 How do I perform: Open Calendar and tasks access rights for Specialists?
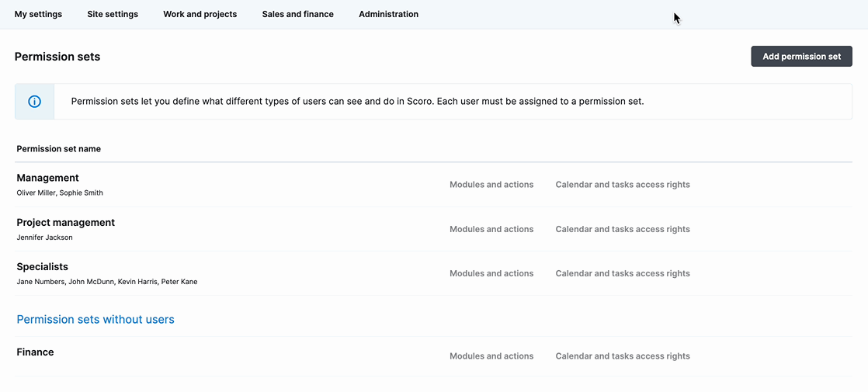coord(623,273)
